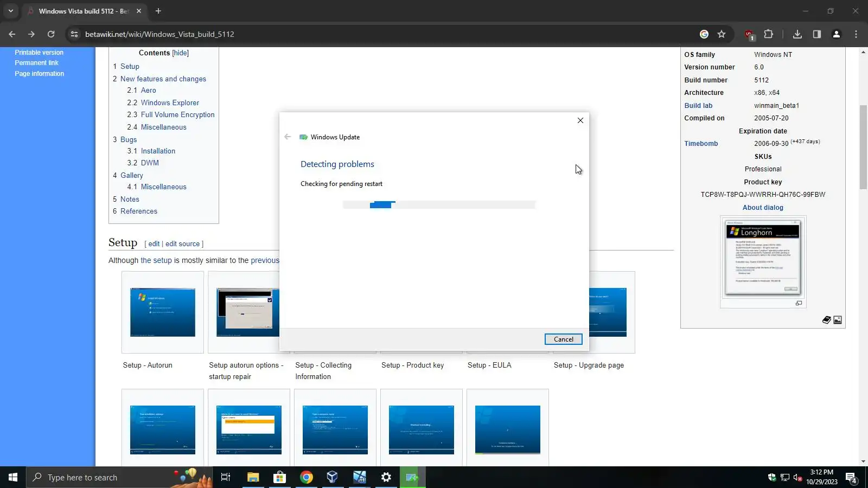868x488 pixels.
Task: Open the Chrome tab search dropdown
Action: click(10, 11)
